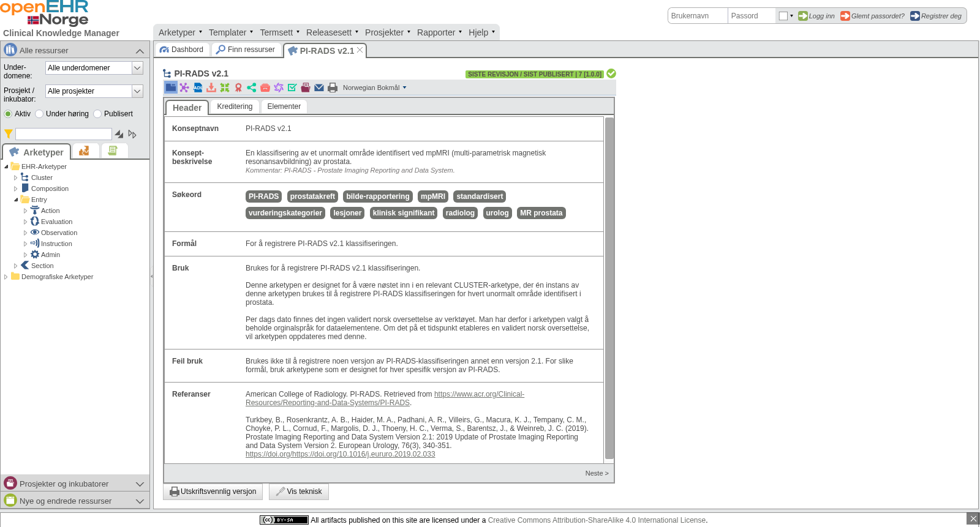Click the Registrer deg icon

915,16
